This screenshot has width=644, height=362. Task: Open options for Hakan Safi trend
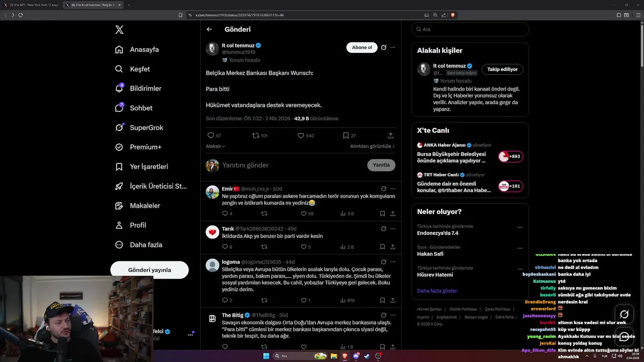click(x=520, y=248)
